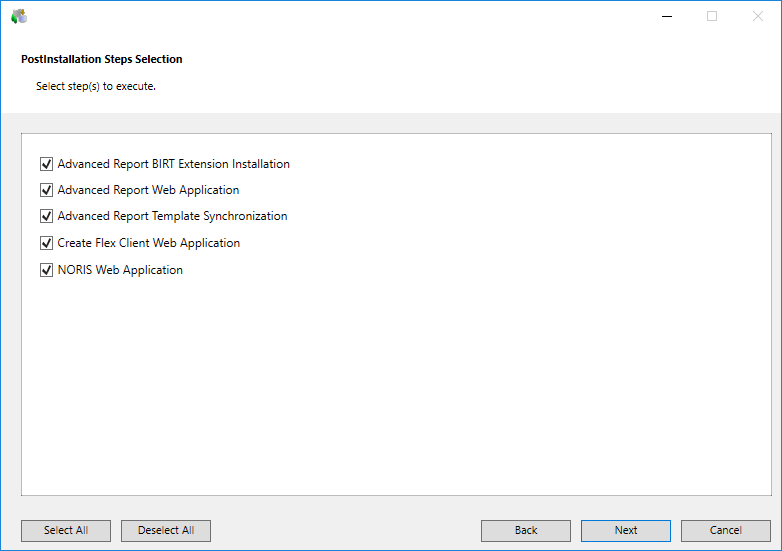The image size is (782, 551).
Task: Click the installer app icon in title bar
Action: tap(19, 16)
